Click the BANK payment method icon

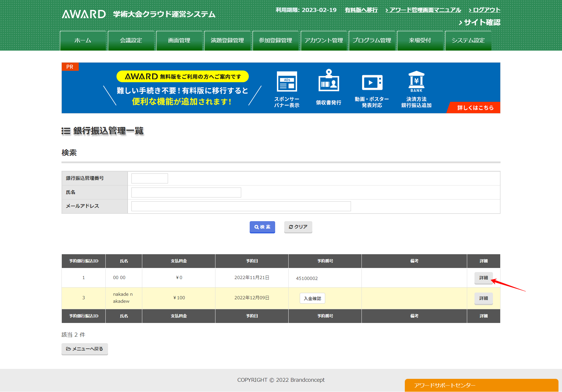point(416,82)
